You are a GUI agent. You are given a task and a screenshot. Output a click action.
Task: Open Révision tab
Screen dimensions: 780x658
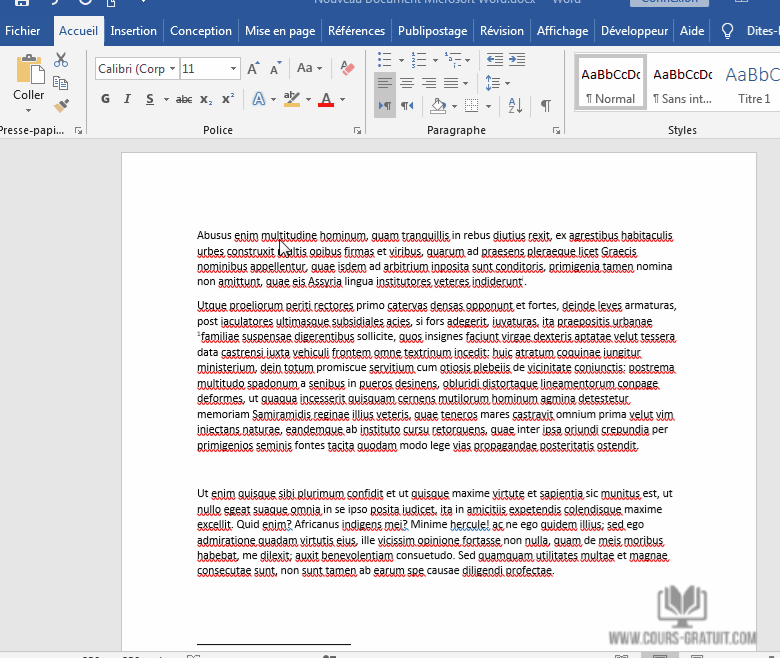[x=501, y=31]
